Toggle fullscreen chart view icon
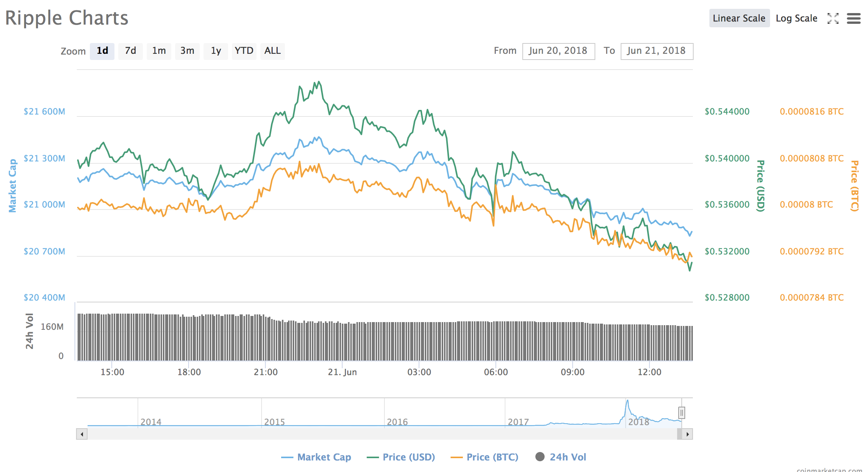This screenshot has height=472, width=868. point(833,18)
